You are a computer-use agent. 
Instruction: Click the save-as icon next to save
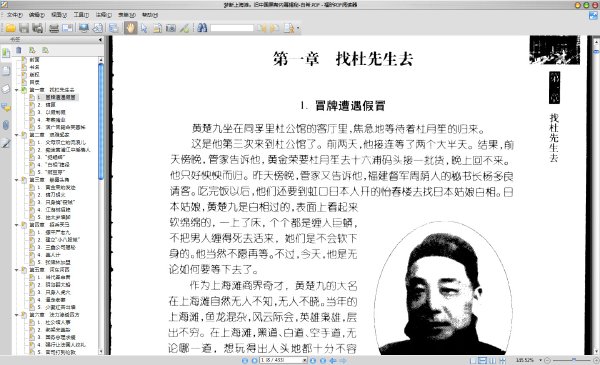coord(38,28)
